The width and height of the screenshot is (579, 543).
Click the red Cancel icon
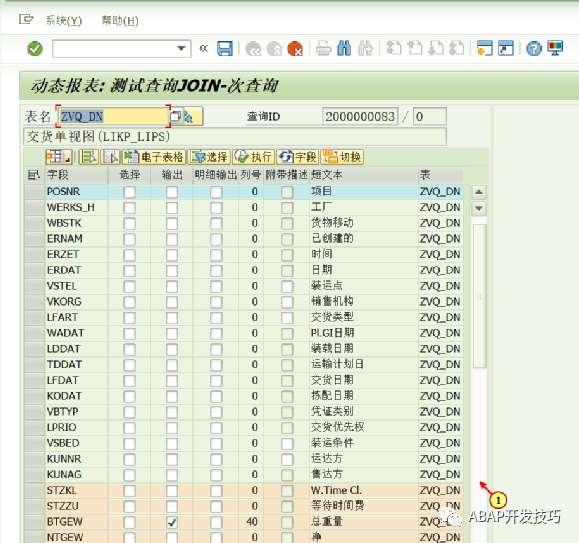[295, 49]
